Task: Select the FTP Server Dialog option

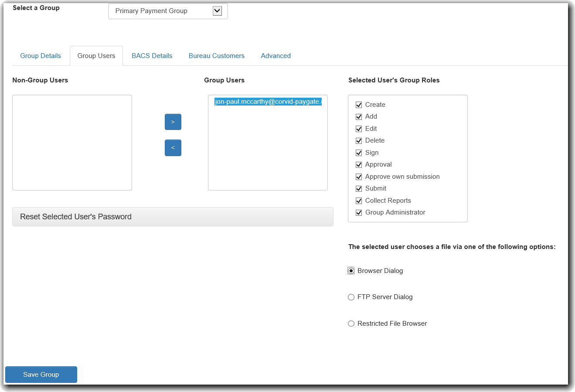Action: click(351, 297)
